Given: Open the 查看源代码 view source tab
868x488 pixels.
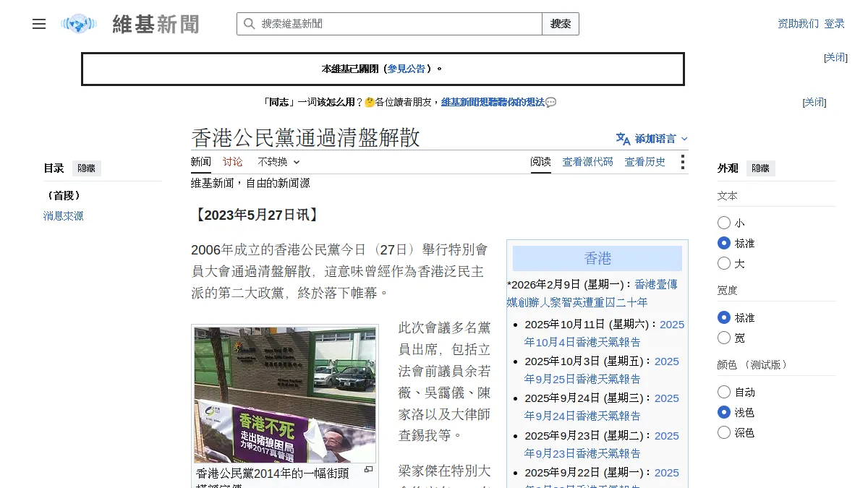Looking at the screenshot, I should click(x=587, y=162).
